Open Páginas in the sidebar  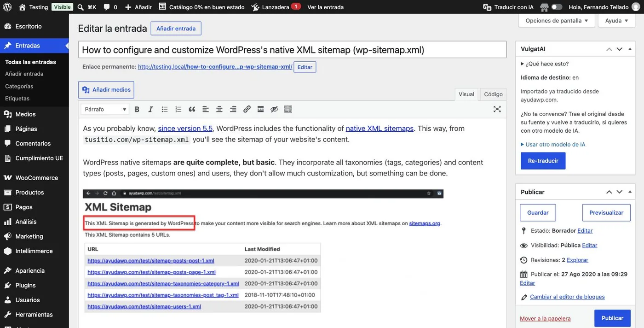point(34,129)
